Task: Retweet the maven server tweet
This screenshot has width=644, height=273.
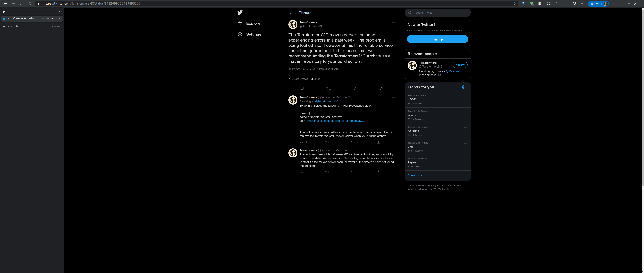Action: pos(329,88)
